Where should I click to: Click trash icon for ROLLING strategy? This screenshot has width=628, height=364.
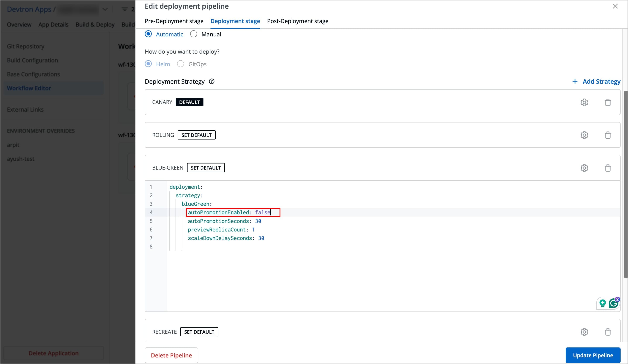[x=608, y=135]
